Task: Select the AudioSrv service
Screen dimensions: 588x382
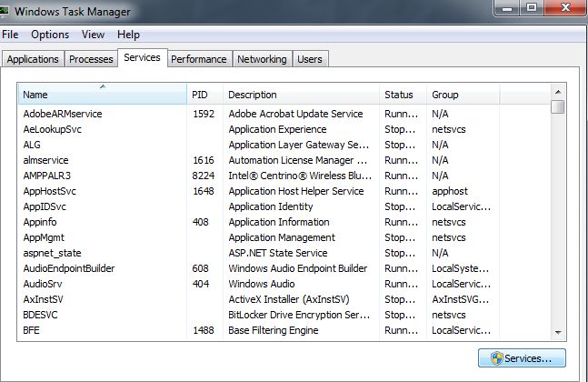Action: pos(284,284)
